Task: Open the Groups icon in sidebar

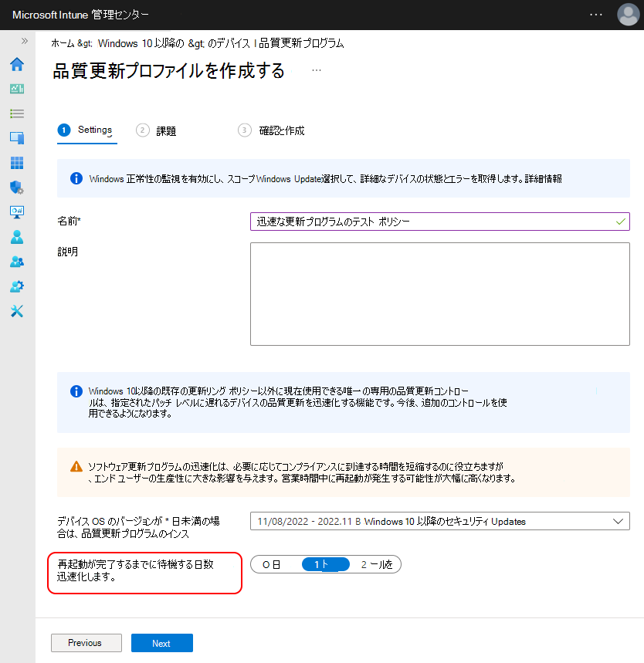Action: (17, 262)
